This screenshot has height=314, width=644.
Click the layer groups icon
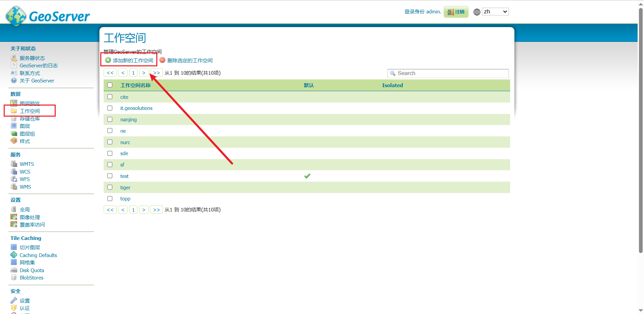point(14,134)
